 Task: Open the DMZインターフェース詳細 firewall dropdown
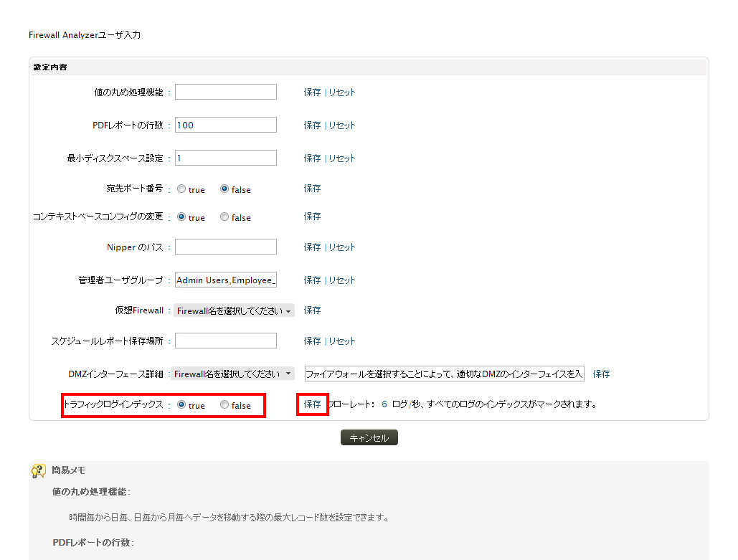[232, 374]
